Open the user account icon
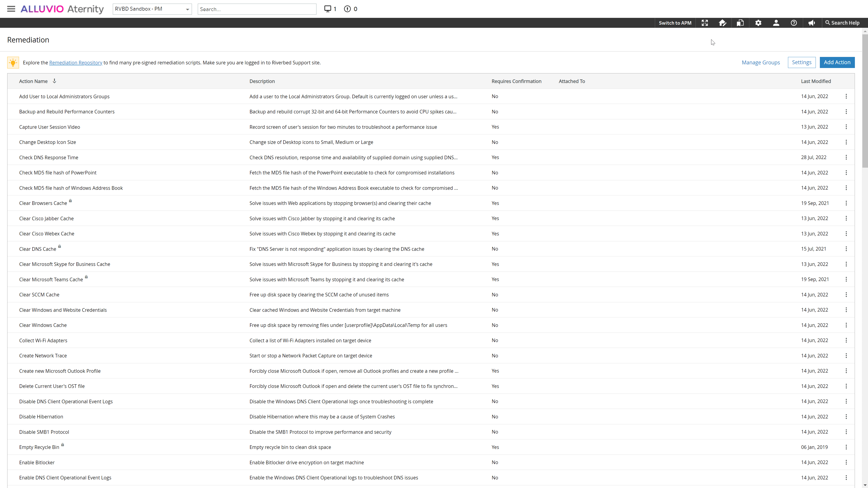Viewport: 868px width, 488px height. 776,23
